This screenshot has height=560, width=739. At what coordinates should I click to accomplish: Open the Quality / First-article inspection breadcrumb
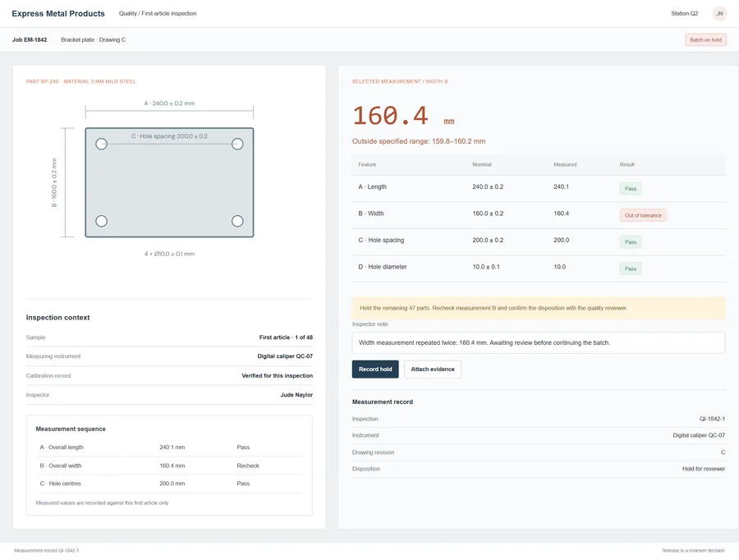(x=158, y=14)
